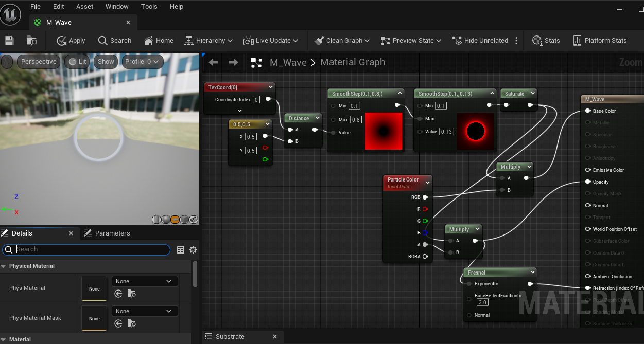Use selected asset for Phys Material
Viewport: 644px width, 344px height.
coord(118,294)
